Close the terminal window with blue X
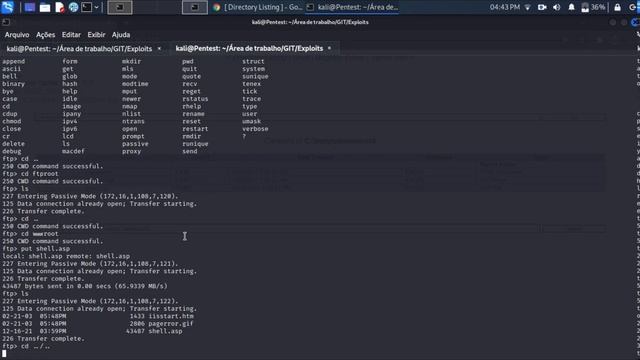Viewport: 640px width, 360px height. coord(635,22)
